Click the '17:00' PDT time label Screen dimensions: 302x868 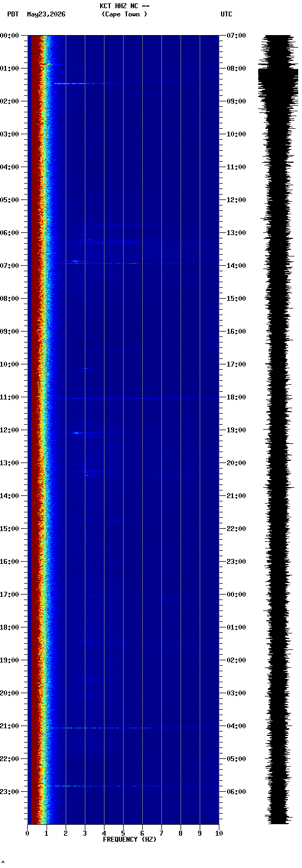coord(9,595)
